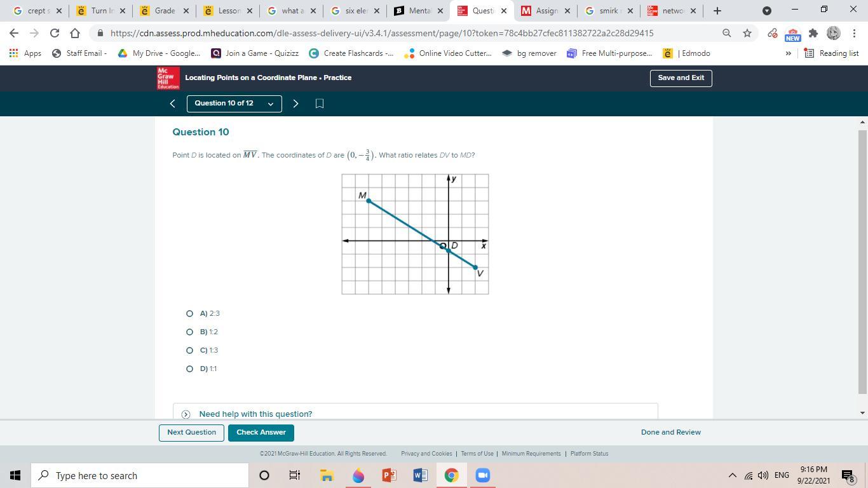Open Zoom from the taskbar
This screenshot has height=488, width=868.
click(x=482, y=475)
